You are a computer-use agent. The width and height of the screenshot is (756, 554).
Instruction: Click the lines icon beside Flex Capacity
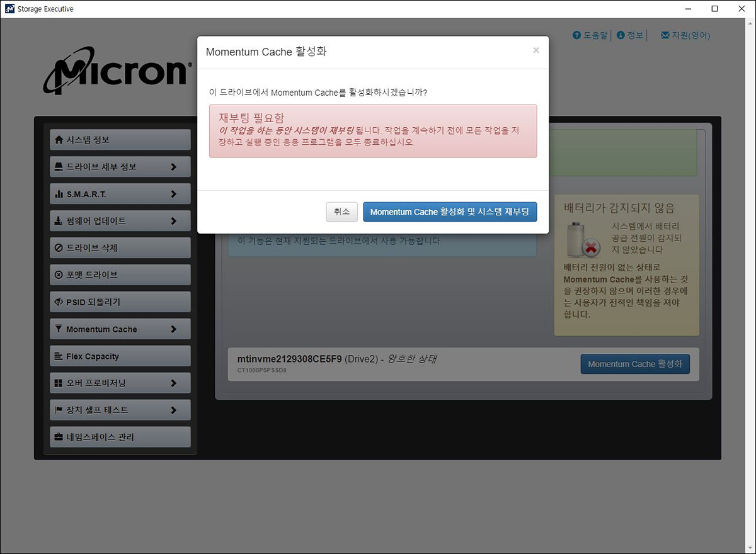59,356
